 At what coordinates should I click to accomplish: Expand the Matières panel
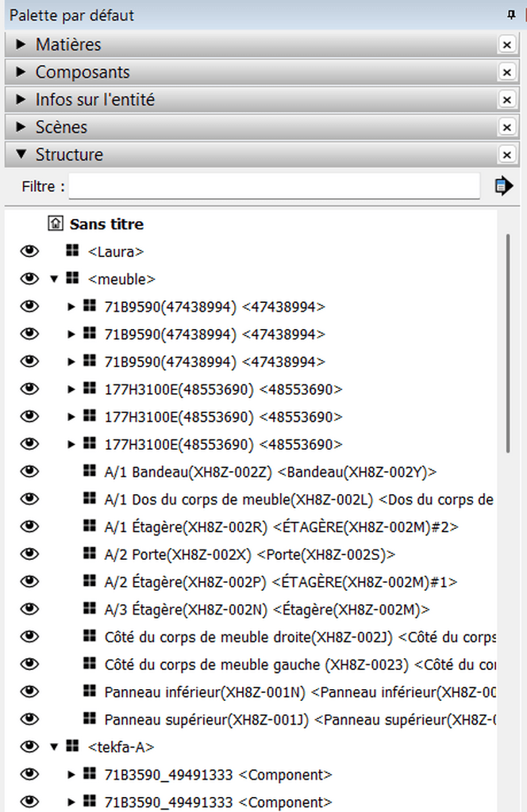coord(21,44)
